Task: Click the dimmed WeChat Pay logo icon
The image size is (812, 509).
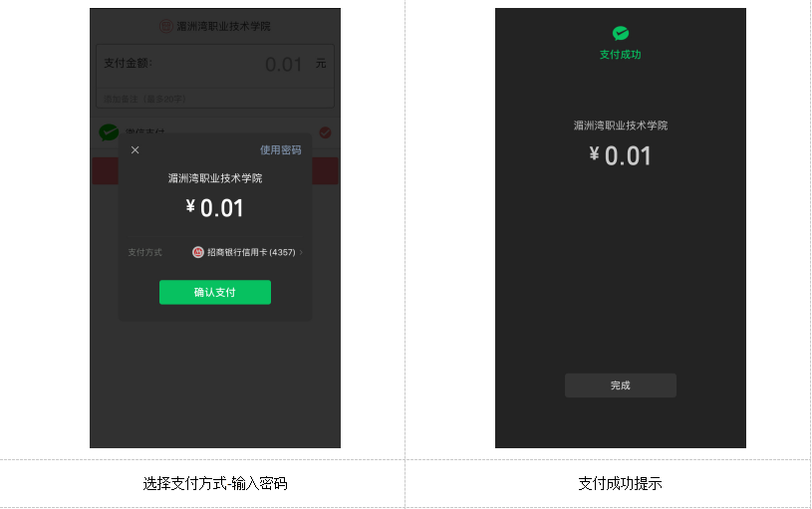Action: [x=109, y=132]
